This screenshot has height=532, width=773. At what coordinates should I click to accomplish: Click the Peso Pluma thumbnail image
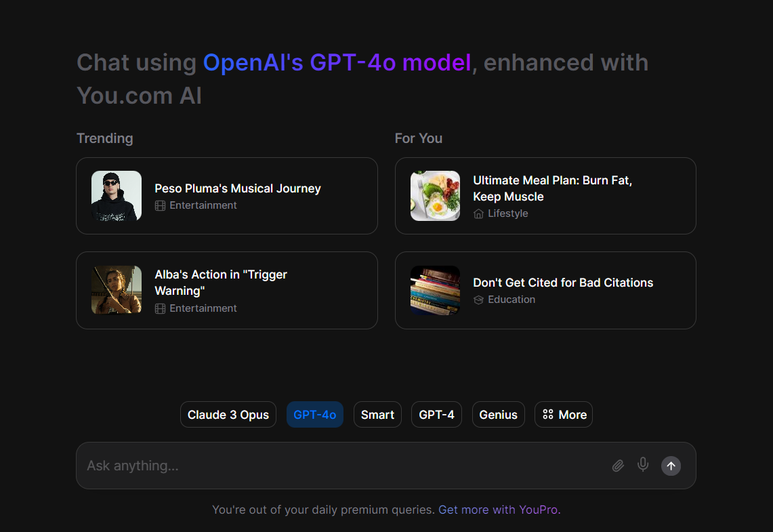[117, 196]
